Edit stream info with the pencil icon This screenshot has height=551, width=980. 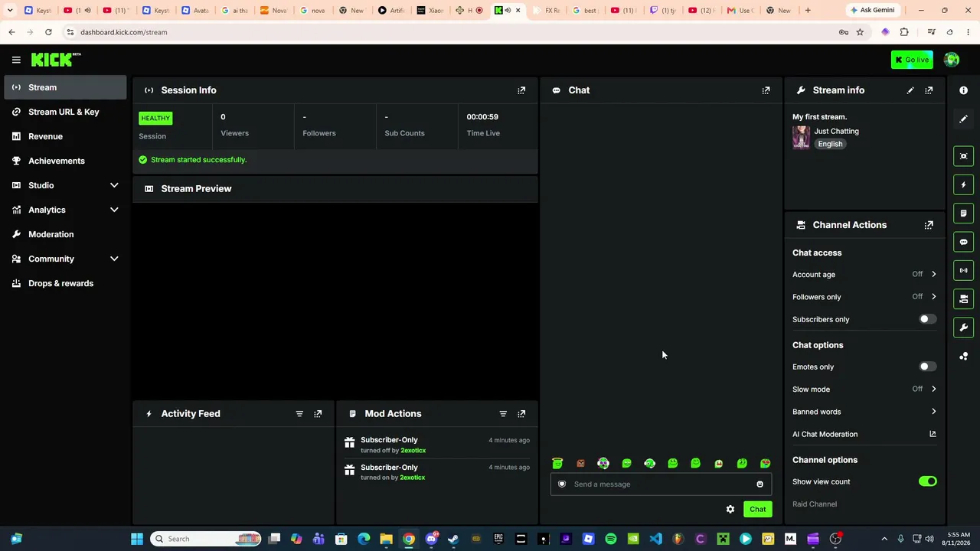pos(910,90)
